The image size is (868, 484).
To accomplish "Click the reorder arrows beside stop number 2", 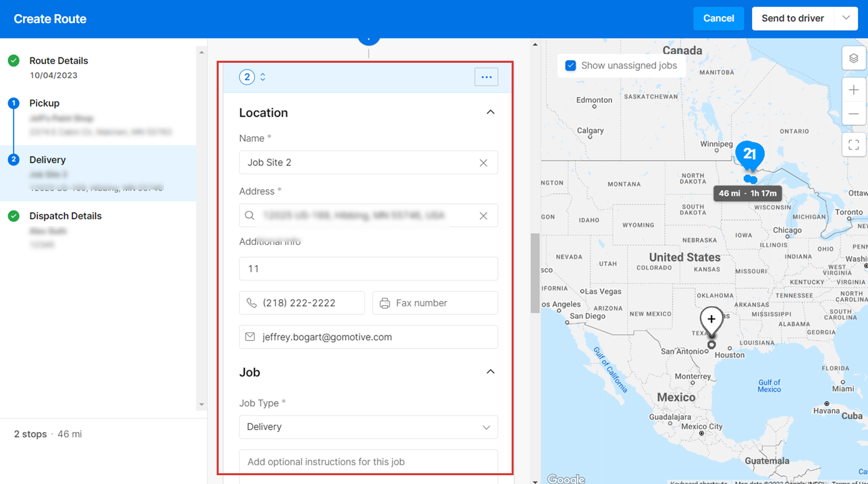I will [x=263, y=77].
